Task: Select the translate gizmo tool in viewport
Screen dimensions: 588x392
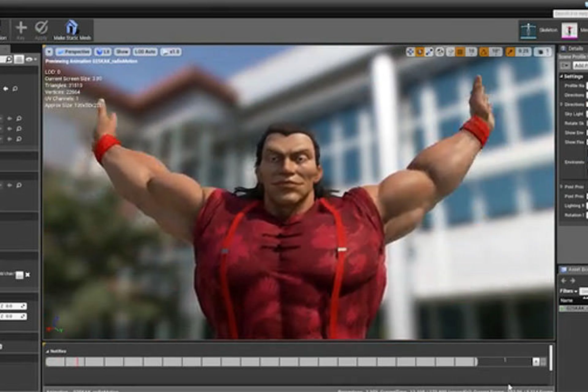Action: 410,52
